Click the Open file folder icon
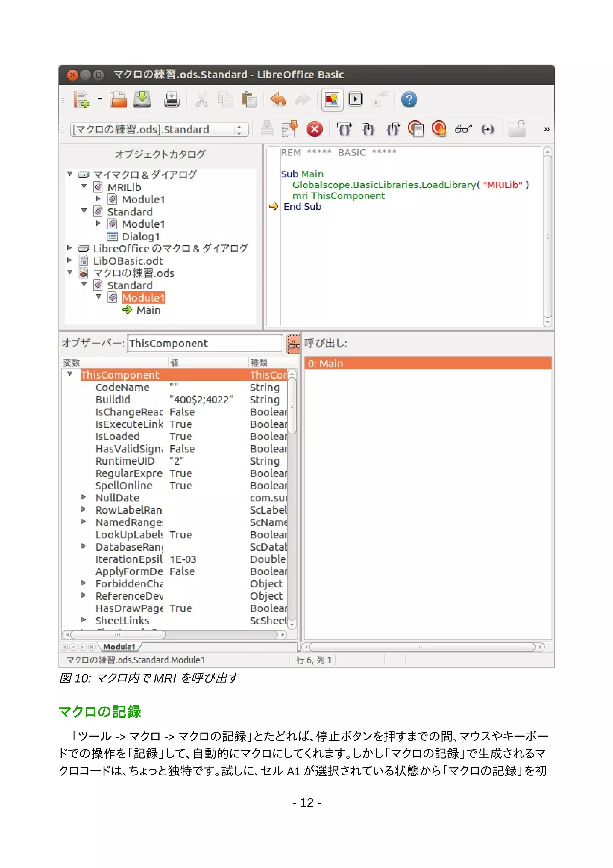The height and width of the screenshot is (868, 613). tap(118, 100)
